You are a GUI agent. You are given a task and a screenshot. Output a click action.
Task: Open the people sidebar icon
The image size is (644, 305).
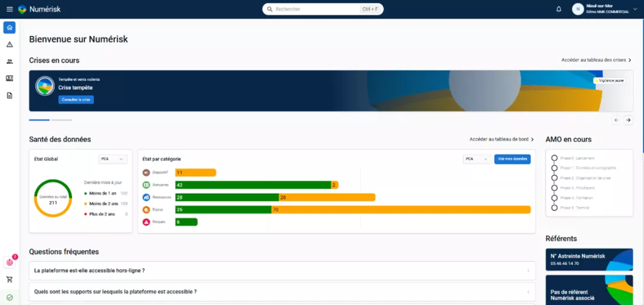coord(9,61)
